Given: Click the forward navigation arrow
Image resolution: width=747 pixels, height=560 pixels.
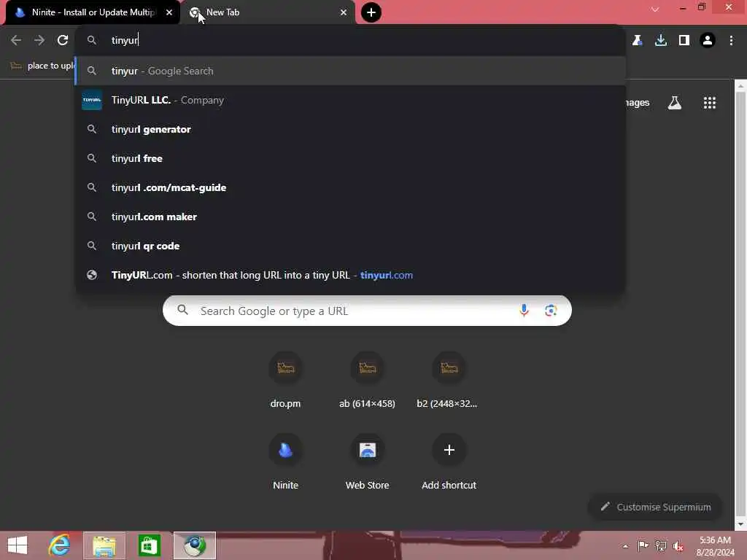Looking at the screenshot, I should point(39,41).
